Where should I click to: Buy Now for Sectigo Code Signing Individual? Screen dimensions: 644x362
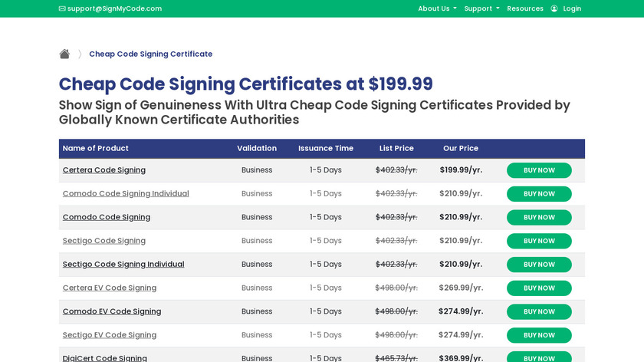tap(539, 265)
